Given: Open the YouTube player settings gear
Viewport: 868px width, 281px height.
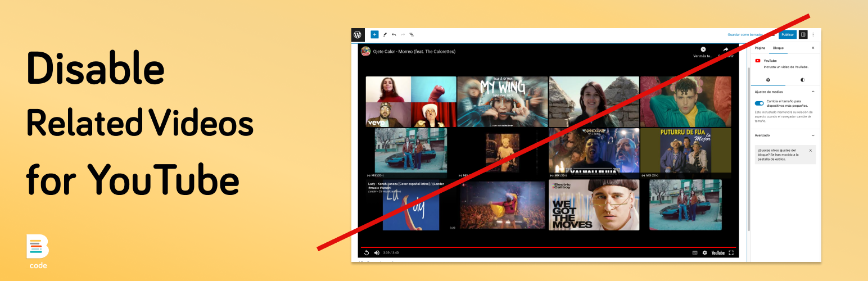Looking at the screenshot, I should coord(704,253).
